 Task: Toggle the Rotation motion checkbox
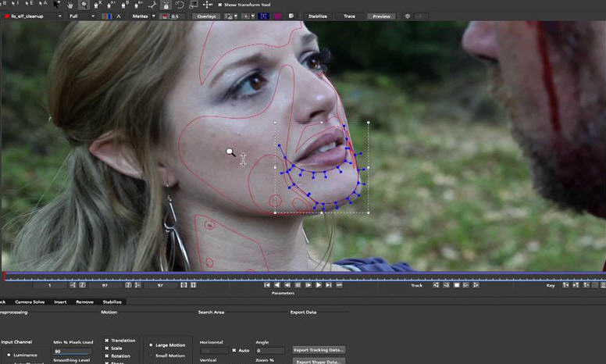[x=107, y=356]
